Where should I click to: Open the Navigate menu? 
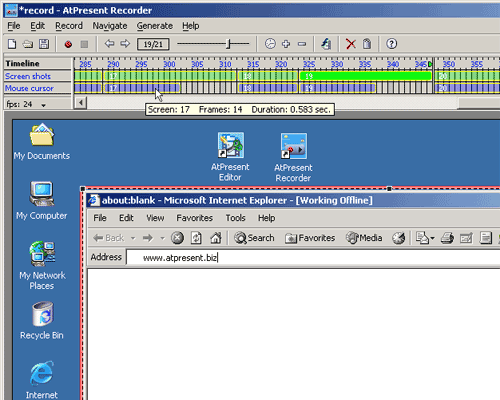point(110,26)
